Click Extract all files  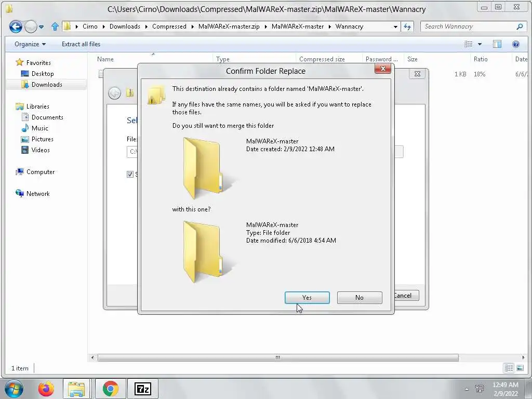click(x=81, y=44)
